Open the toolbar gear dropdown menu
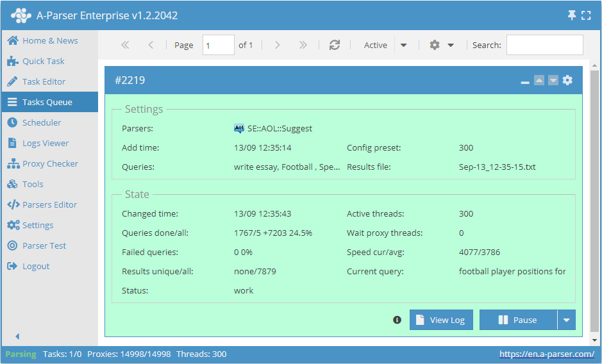This screenshot has width=602, height=364. click(x=442, y=45)
